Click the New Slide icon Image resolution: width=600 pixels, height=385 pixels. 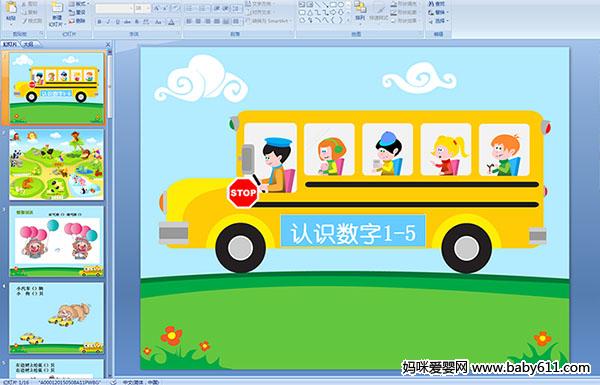click(x=56, y=12)
